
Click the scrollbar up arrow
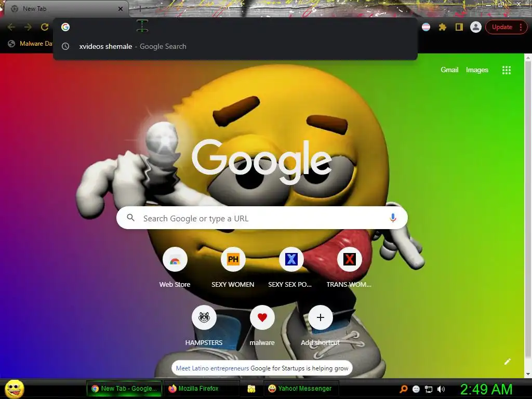(528, 58)
